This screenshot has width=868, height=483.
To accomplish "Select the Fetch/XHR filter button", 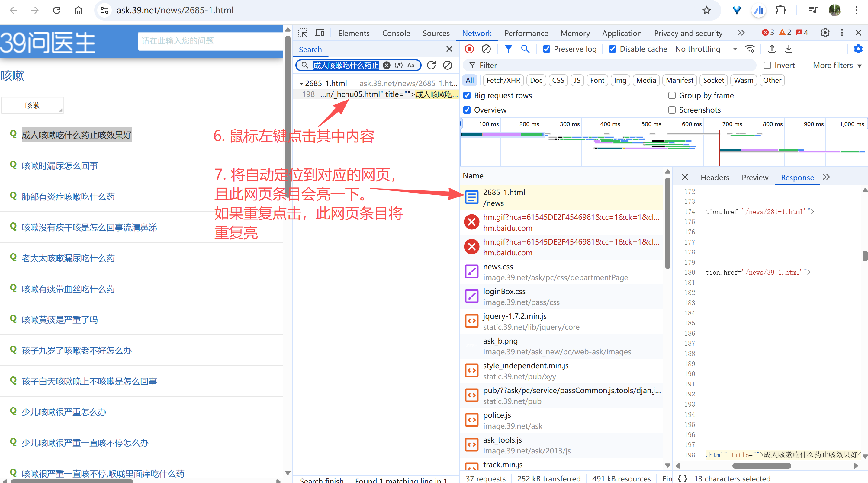I will click(x=503, y=81).
